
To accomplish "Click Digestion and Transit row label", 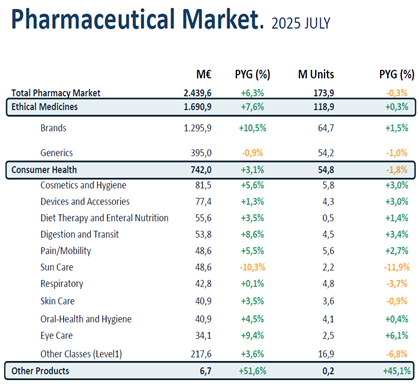I will tap(80, 234).
